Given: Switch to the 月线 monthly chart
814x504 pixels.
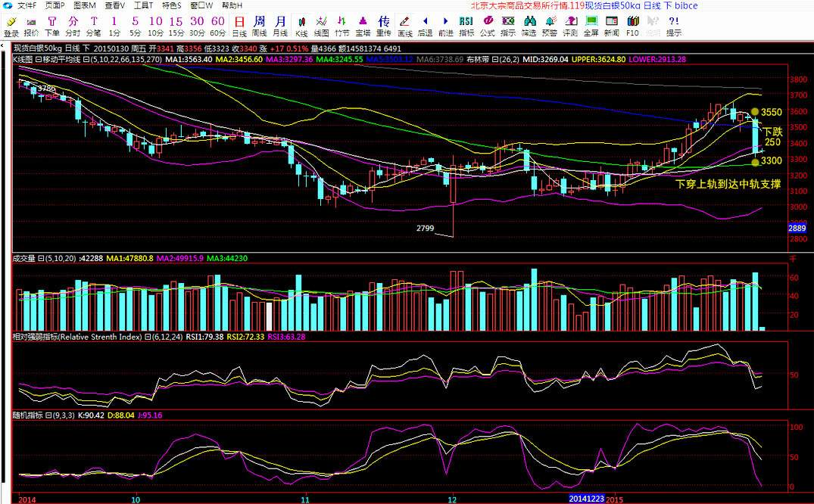Looking at the screenshot, I should coord(280,26).
